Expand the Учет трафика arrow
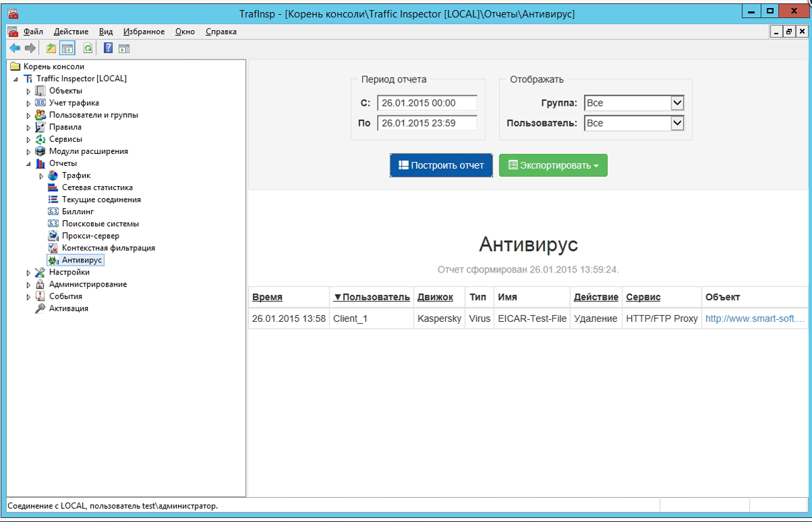Screen dimensions: 812x522 click(28, 103)
